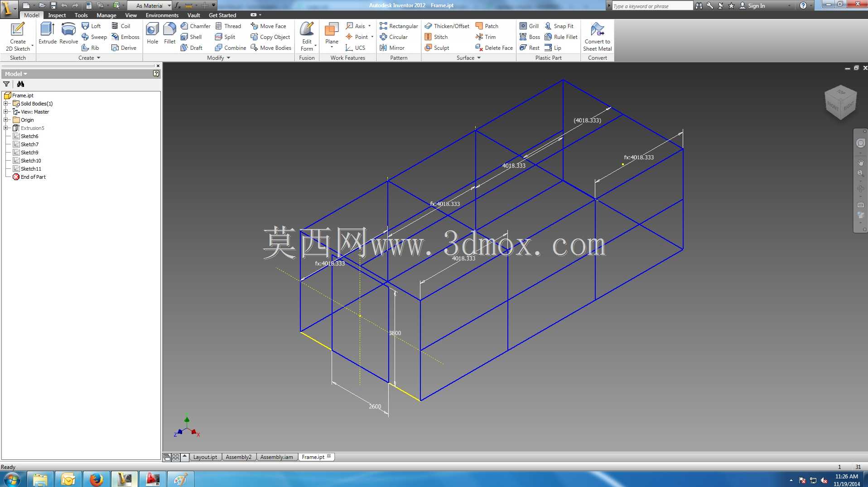Select the Patch surface tool
The width and height of the screenshot is (868, 487).
[487, 26]
